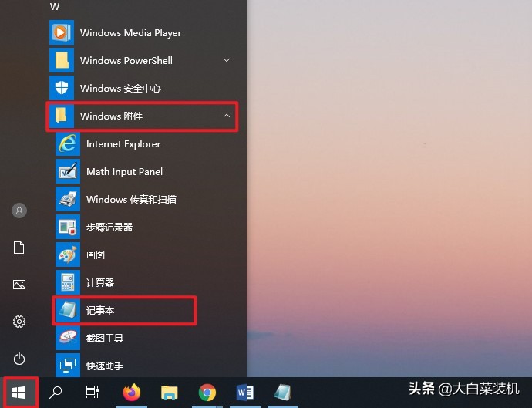Open Task View on the taskbar

click(x=93, y=393)
